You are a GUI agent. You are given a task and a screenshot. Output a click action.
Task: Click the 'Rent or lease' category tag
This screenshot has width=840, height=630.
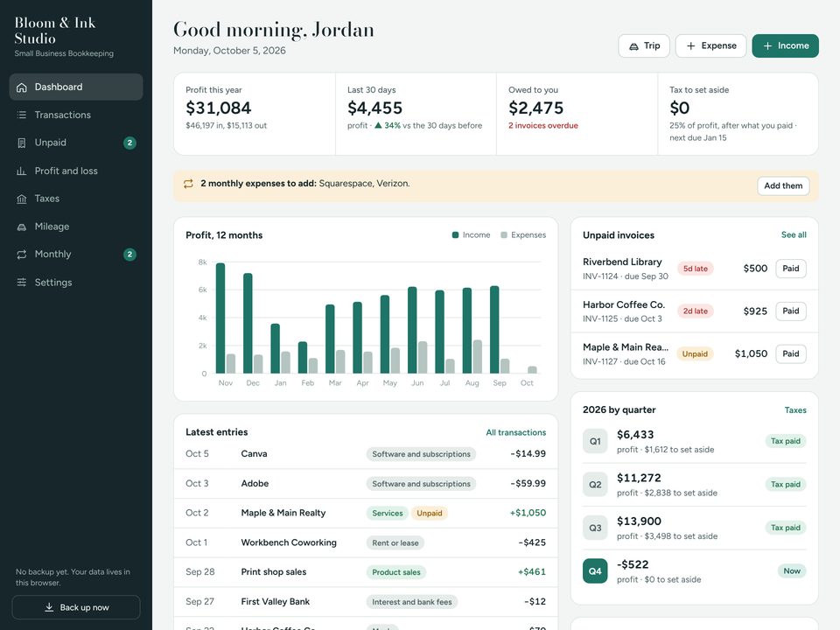tap(395, 542)
